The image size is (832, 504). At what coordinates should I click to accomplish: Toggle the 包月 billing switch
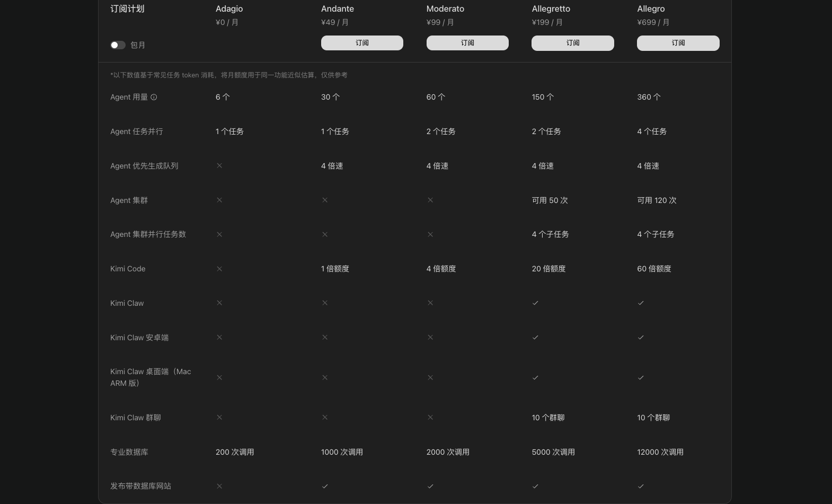pyautogui.click(x=118, y=45)
